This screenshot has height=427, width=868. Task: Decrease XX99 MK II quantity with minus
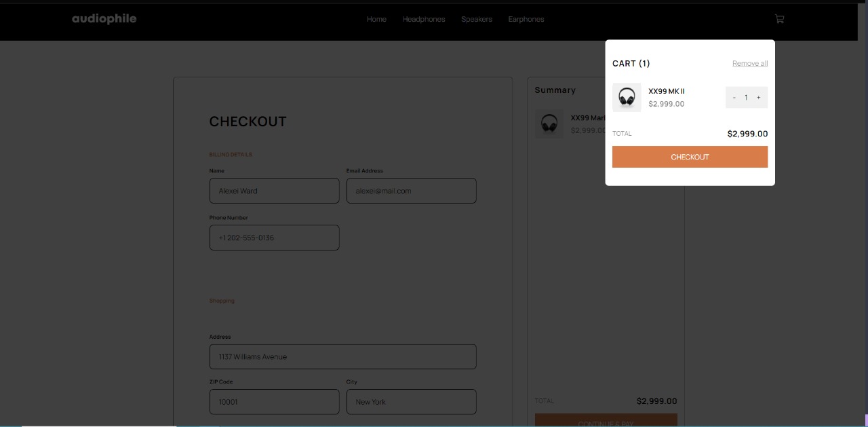click(734, 97)
